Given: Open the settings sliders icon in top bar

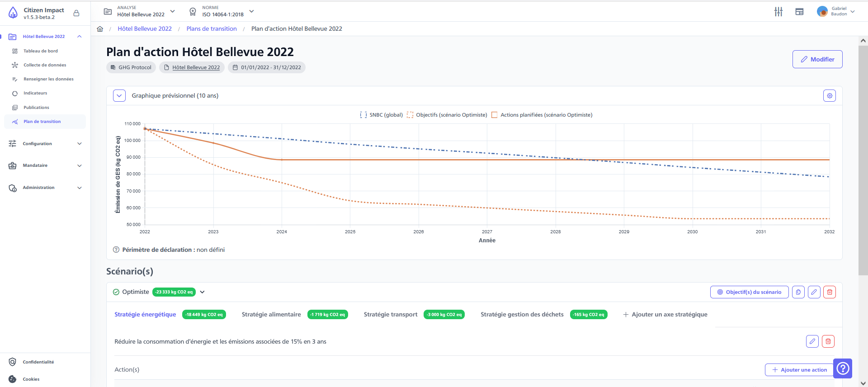Looking at the screenshot, I should (x=778, y=12).
